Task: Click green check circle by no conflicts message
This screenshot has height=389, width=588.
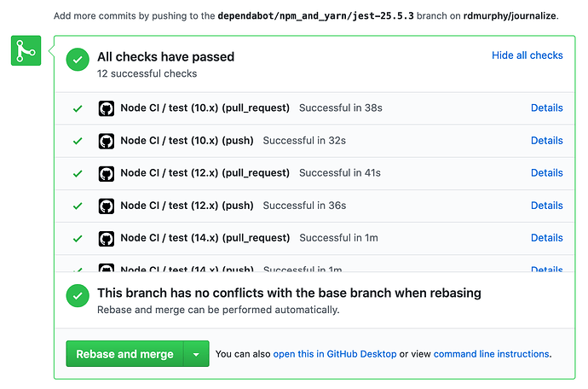Action: tap(78, 296)
